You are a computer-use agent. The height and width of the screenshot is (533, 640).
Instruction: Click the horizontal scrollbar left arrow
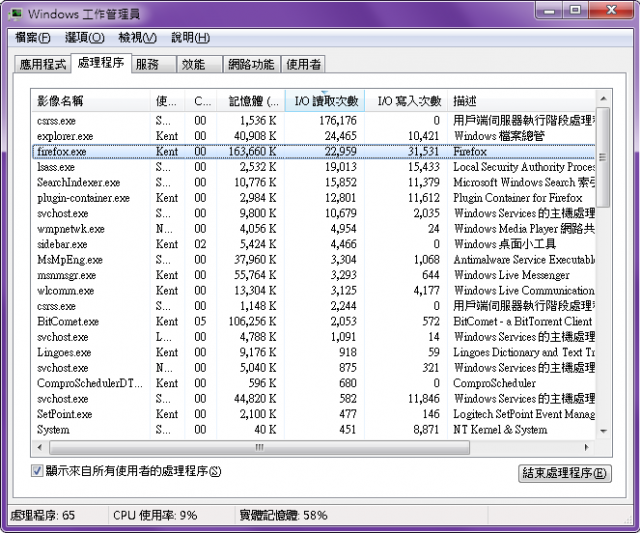(x=40, y=447)
